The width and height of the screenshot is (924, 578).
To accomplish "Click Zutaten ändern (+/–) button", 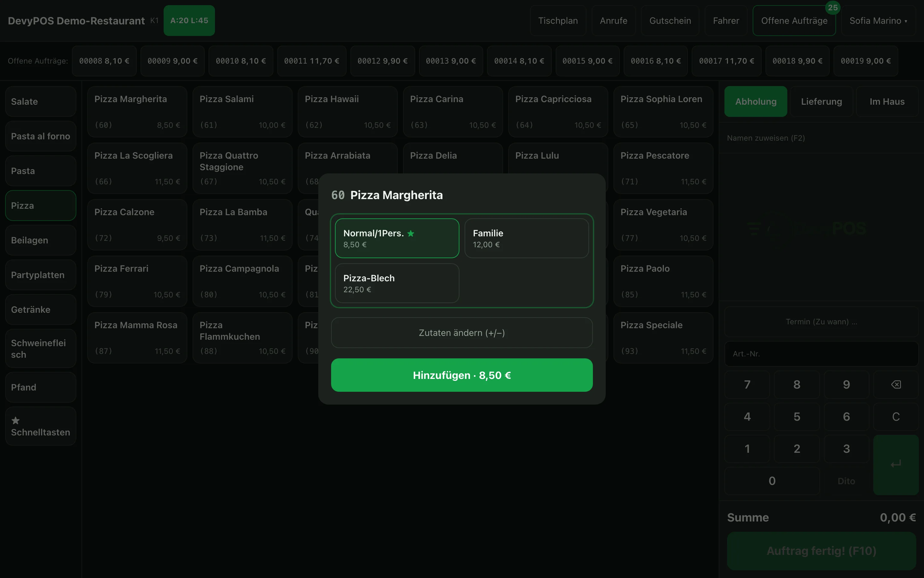I will pos(462,333).
